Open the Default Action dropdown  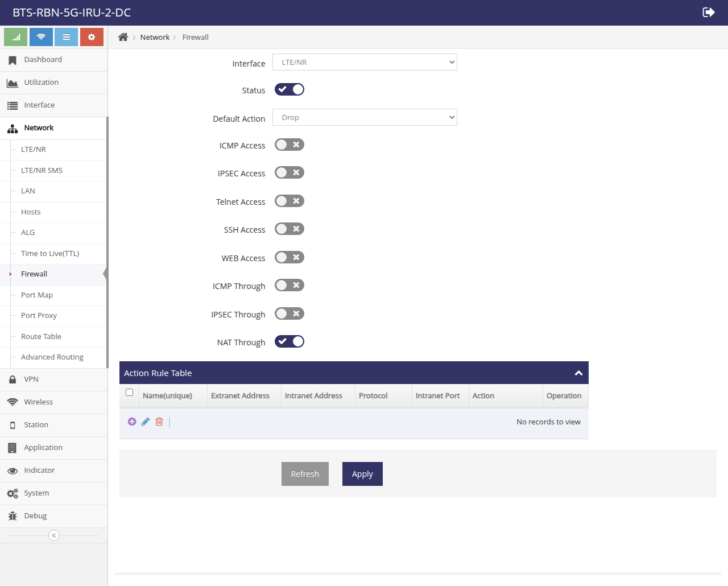coord(365,117)
